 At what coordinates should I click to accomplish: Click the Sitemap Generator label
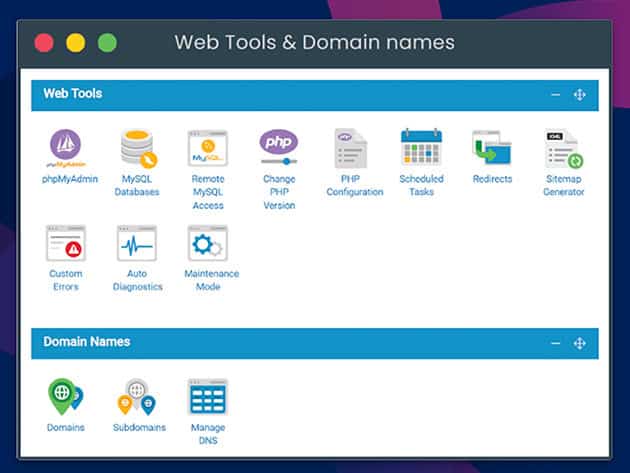(x=564, y=185)
